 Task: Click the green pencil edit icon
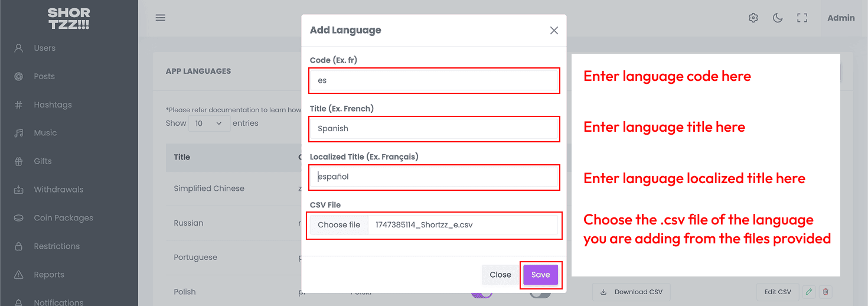[809, 292]
